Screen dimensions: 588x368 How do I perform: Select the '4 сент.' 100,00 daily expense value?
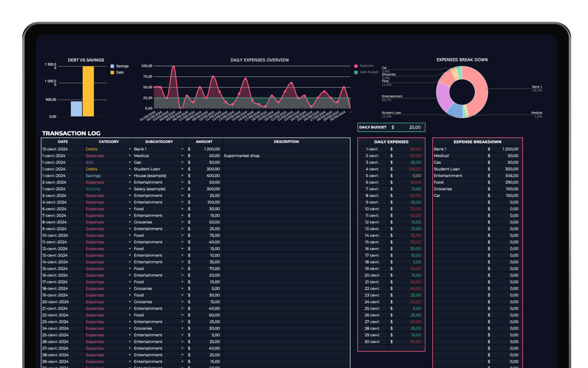coord(415,169)
